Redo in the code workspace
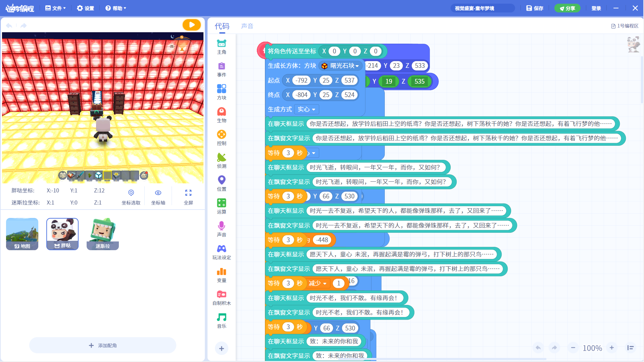 pyautogui.click(x=554, y=348)
